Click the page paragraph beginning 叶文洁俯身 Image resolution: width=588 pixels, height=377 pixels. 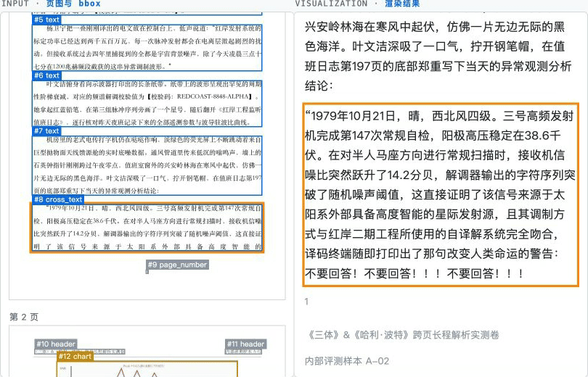(147, 104)
